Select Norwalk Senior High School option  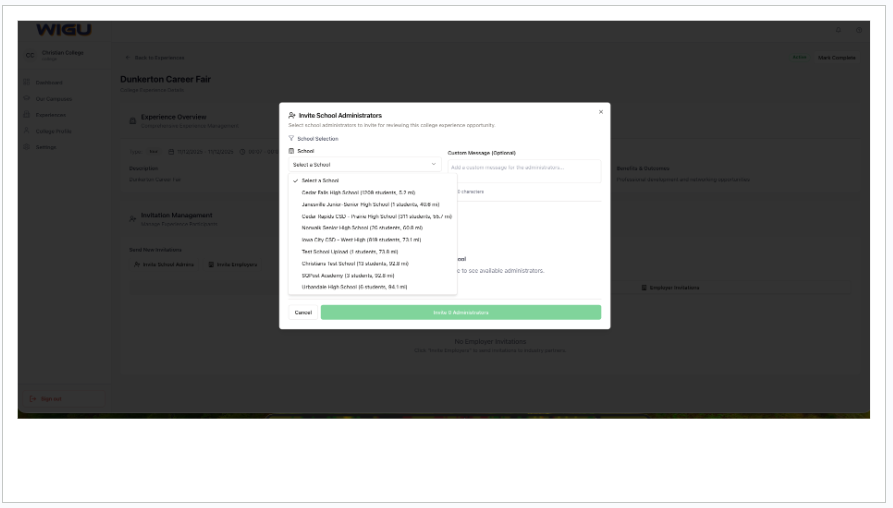[361, 228]
